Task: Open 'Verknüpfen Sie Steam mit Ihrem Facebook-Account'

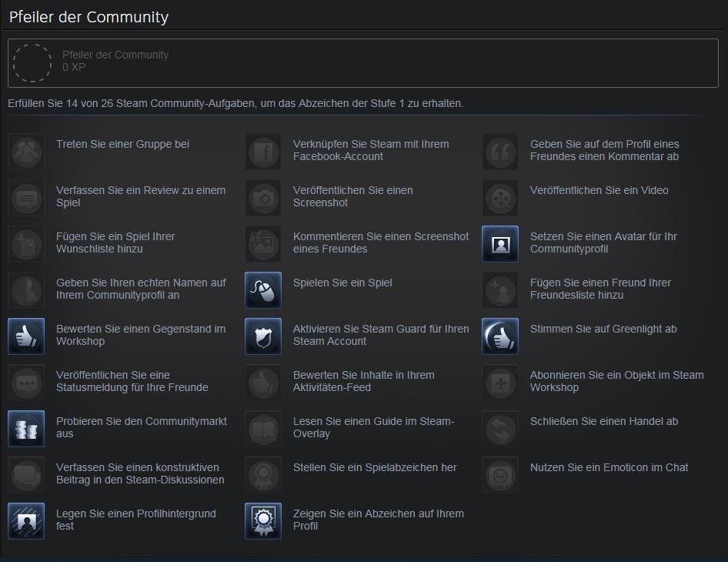Action: tap(371, 150)
